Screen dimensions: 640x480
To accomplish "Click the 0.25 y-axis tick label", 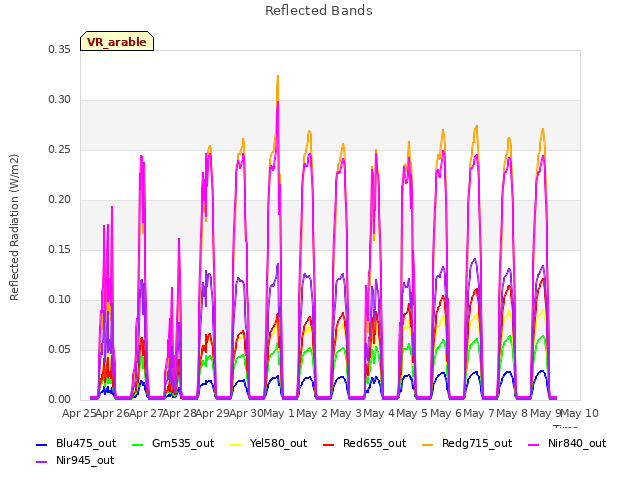I will [x=59, y=149].
